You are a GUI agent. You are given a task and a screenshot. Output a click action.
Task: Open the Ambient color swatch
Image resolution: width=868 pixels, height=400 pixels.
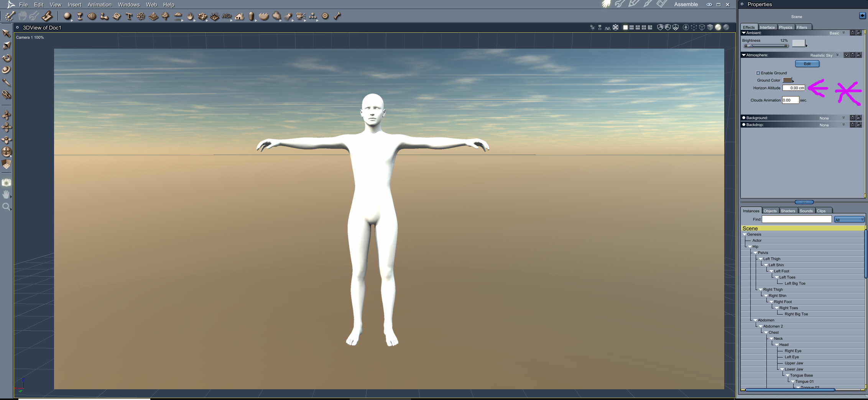pos(799,43)
